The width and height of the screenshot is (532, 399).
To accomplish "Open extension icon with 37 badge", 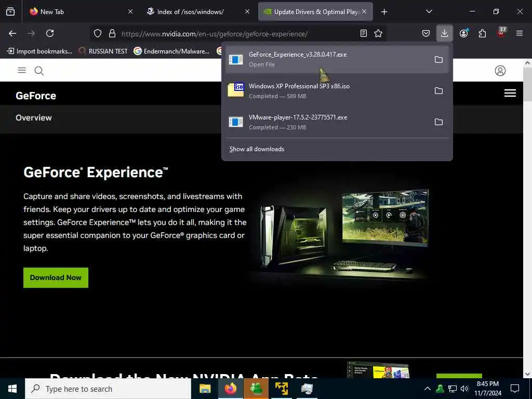I will tap(501, 33).
